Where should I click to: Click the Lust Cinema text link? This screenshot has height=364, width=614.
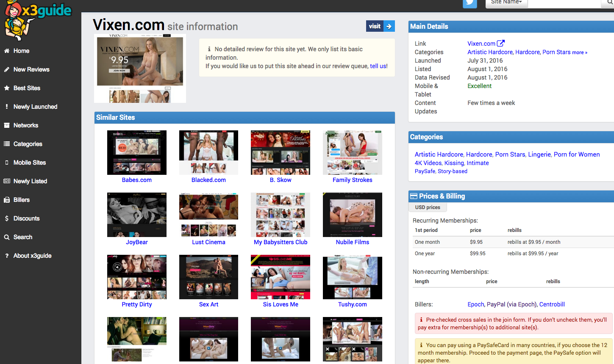coord(208,242)
